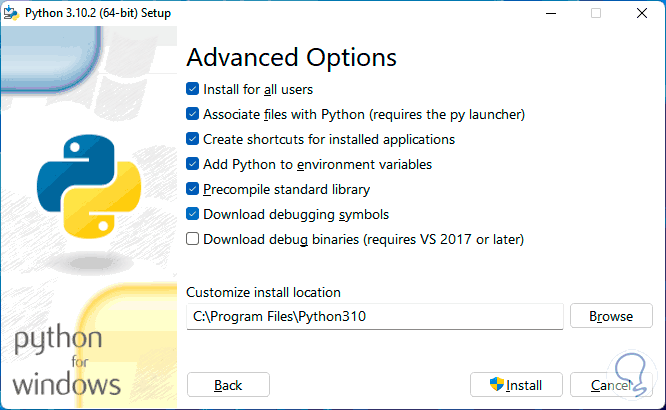Go Back to the previous setup page

pyautogui.click(x=228, y=385)
